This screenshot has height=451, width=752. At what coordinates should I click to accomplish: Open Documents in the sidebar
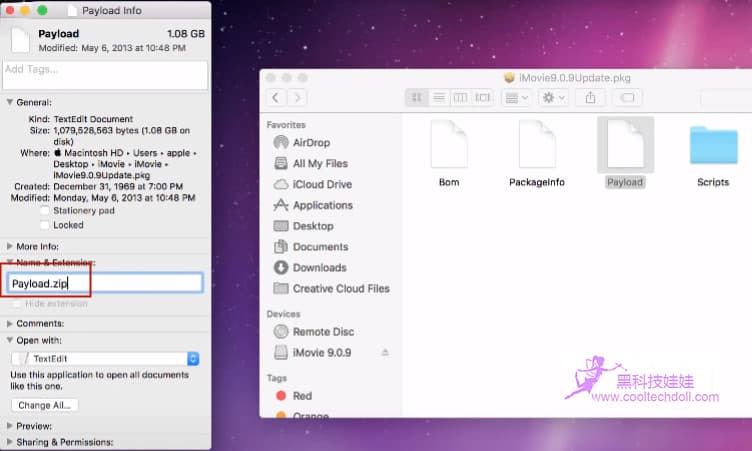320,247
